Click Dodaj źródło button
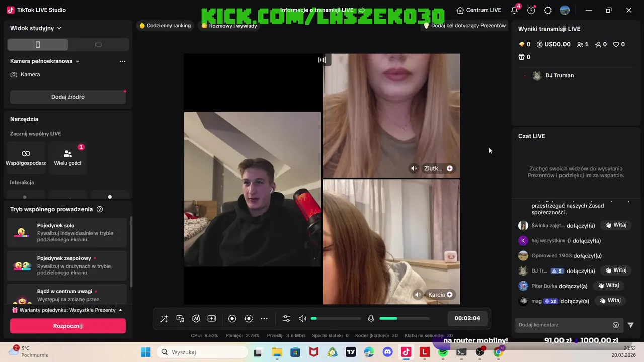The image size is (644, 362). coord(68,97)
